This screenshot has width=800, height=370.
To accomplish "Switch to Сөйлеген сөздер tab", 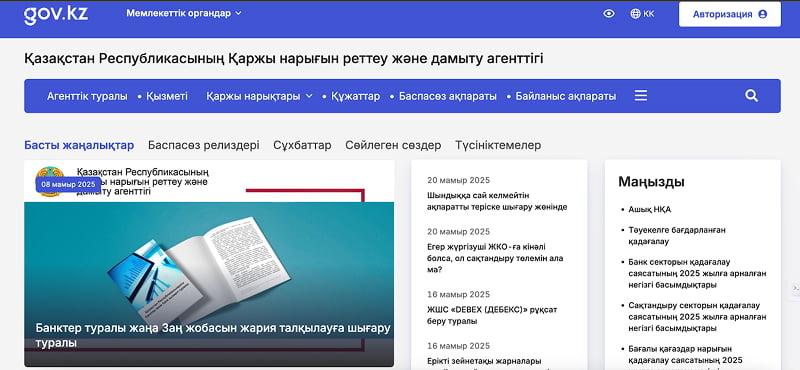I will pos(393,145).
